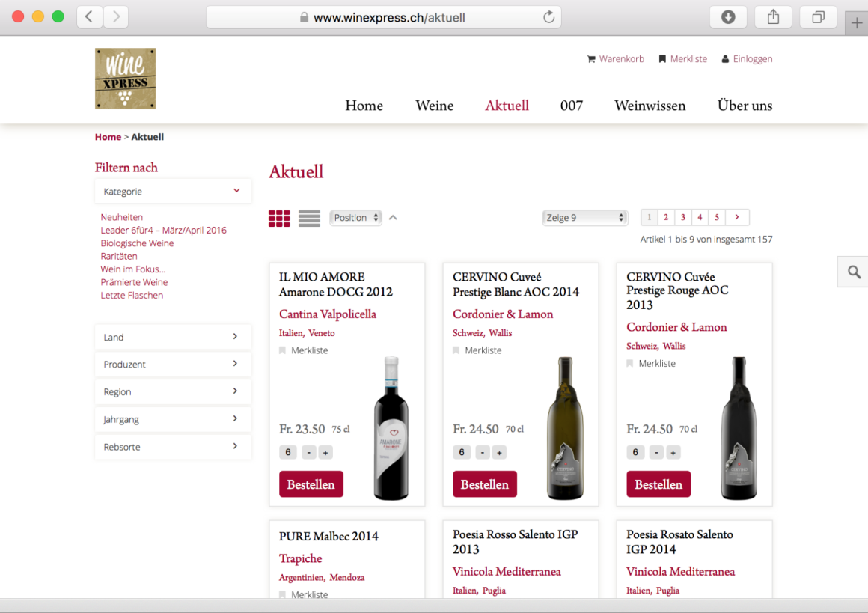Screen dimensions: 868x613
Task: Add IL MIO AMORE Amarone to Merkliste
Action: 303,350
